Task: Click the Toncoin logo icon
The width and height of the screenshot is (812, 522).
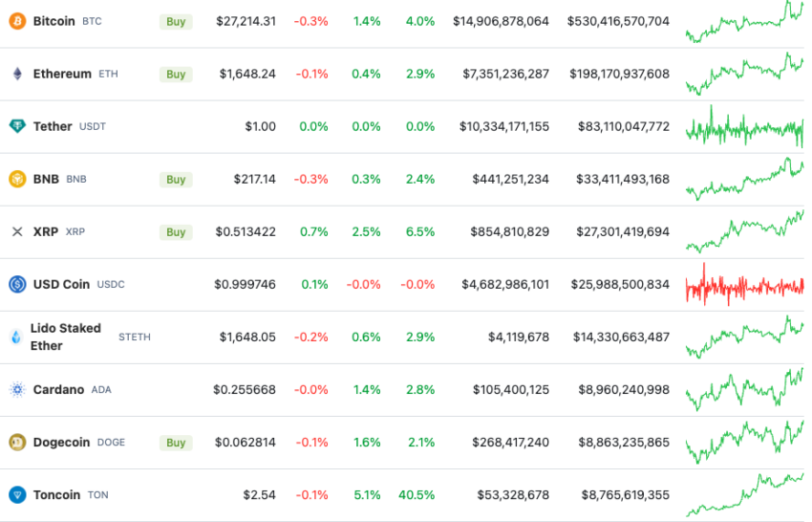Action: point(17,495)
